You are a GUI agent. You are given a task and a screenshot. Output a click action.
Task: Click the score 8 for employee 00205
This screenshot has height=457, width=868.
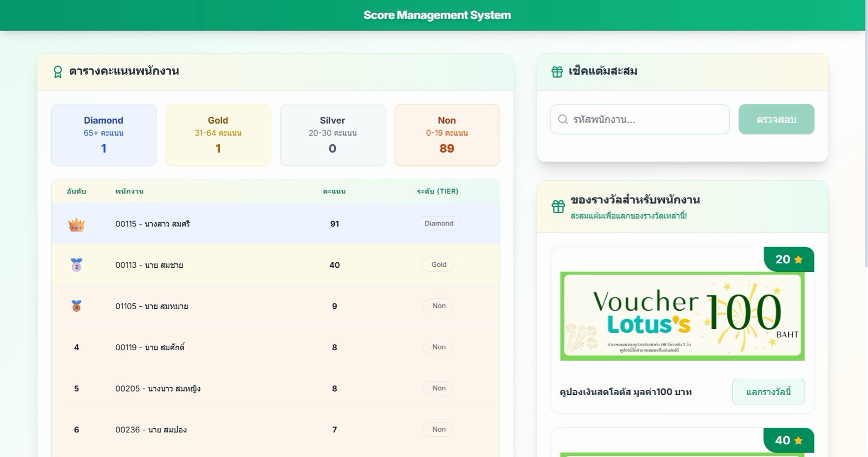(334, 389)
